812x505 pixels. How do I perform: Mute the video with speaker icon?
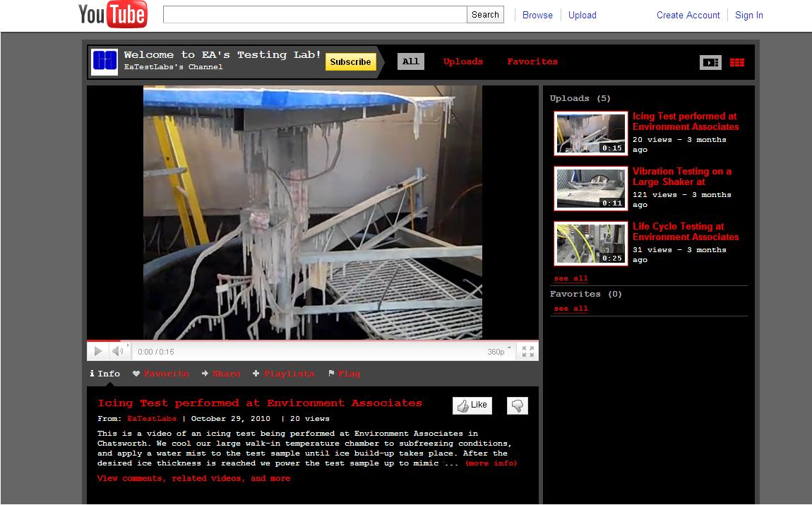tap(118, 352)
